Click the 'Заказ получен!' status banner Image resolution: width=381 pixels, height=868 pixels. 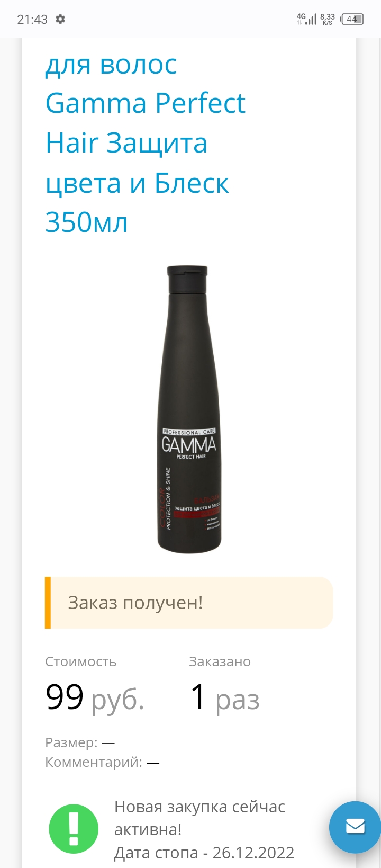click(x=189, y=603)
